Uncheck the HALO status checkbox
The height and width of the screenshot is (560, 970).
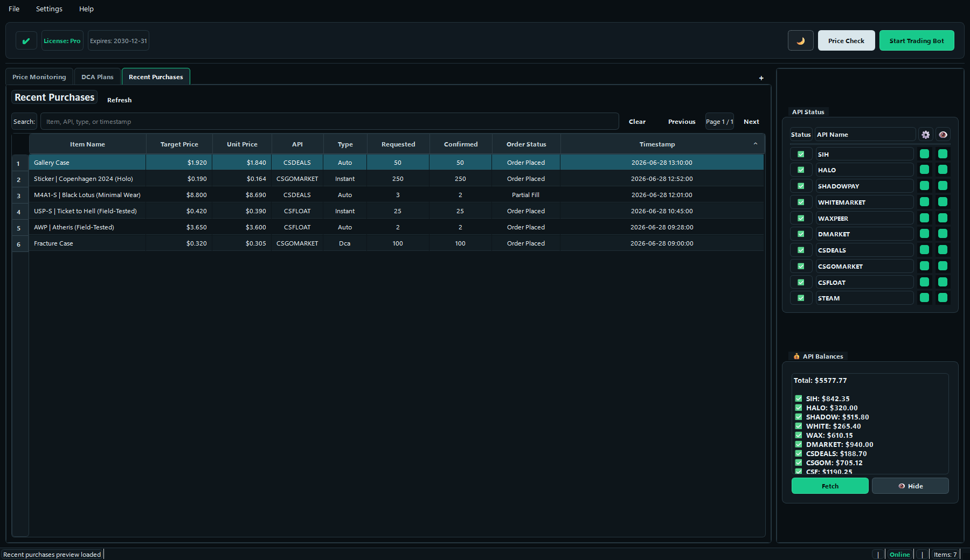[801, 170]
